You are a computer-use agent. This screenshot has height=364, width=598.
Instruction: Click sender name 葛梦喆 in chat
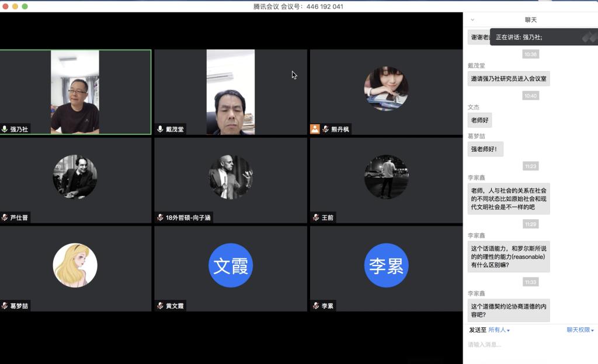point(477,136)
